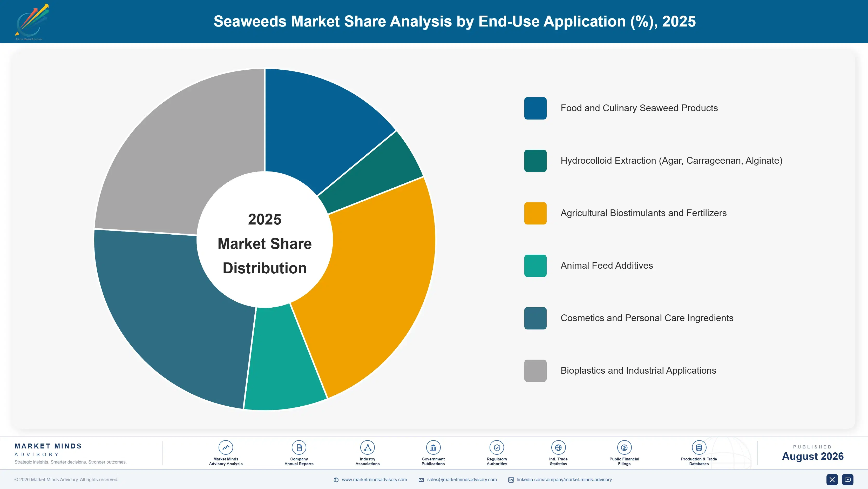Image resolution: width=868 pixels, height=489 pixels.
Task: Click the Intl. Trade Statistics globe icon
Action: [558, 447]
